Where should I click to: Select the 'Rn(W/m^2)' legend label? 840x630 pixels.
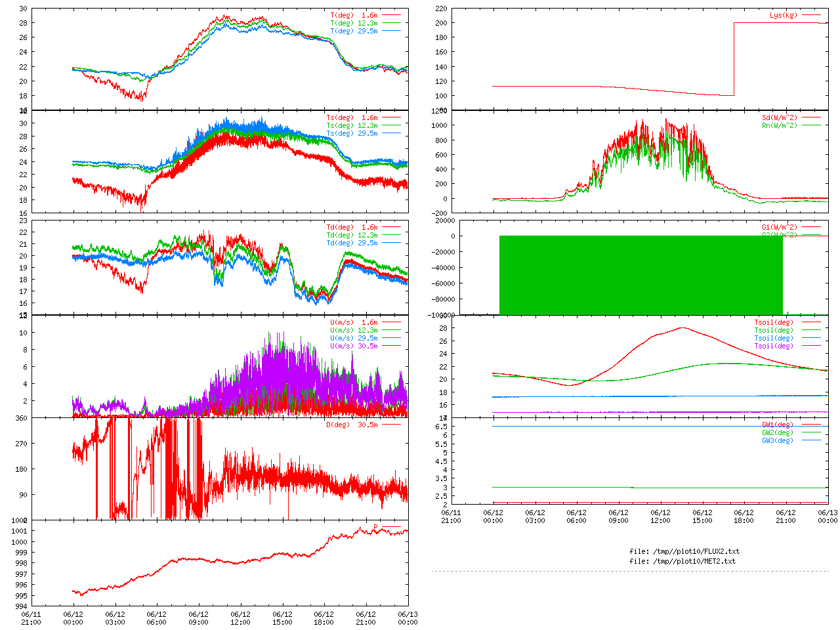(780, 125)
